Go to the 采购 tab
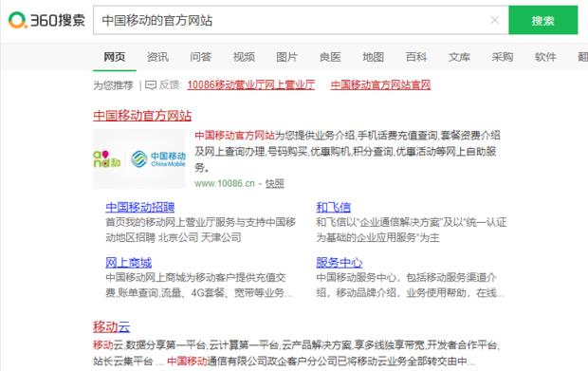The width and height of the screenshot is (588, 371). (x=503, y=57)
